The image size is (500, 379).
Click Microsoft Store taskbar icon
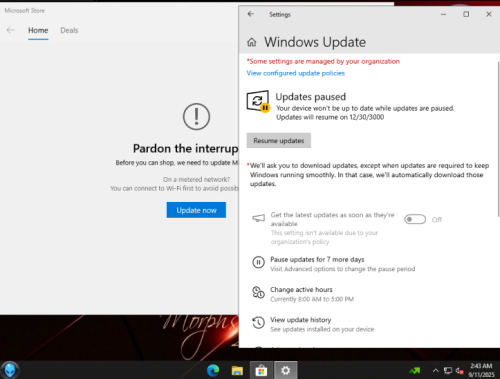(x=261, y=370)
